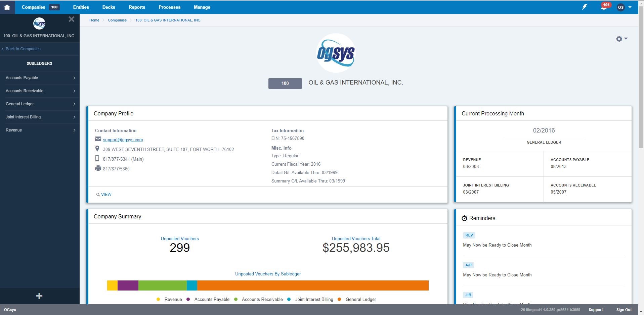Click the OGsys logo in the sidebar
Viewport: 644px width, 315px height.
click(39, 23)
